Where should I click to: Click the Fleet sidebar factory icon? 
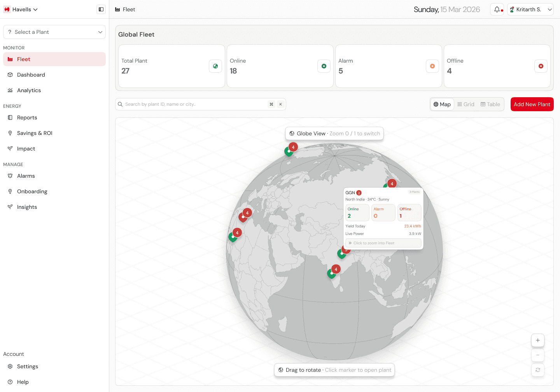[10, 59]
